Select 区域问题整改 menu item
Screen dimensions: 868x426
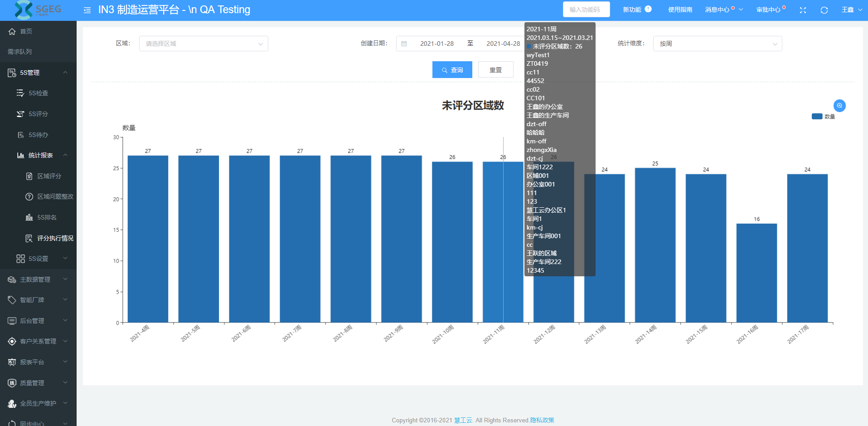click(x=55, y=196)
